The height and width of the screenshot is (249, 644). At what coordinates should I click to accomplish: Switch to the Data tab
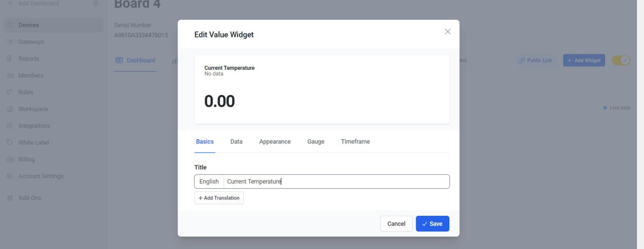[236, 142]
